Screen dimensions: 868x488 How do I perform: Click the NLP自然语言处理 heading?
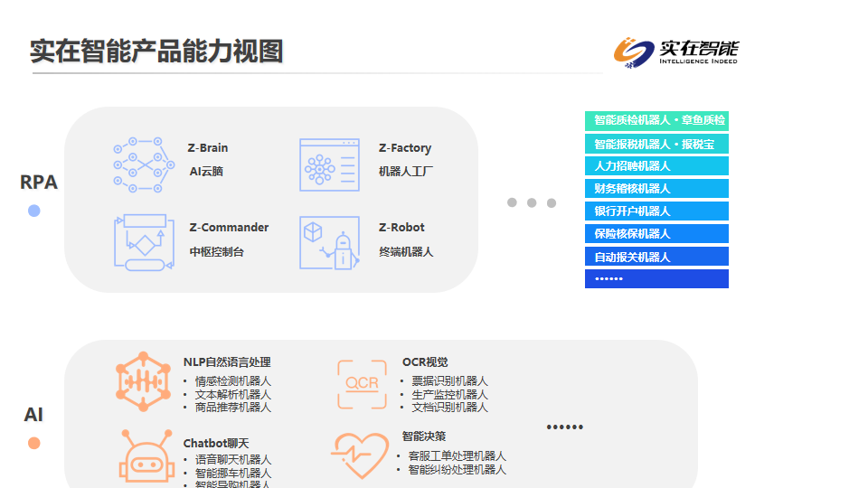click(227, 362)
